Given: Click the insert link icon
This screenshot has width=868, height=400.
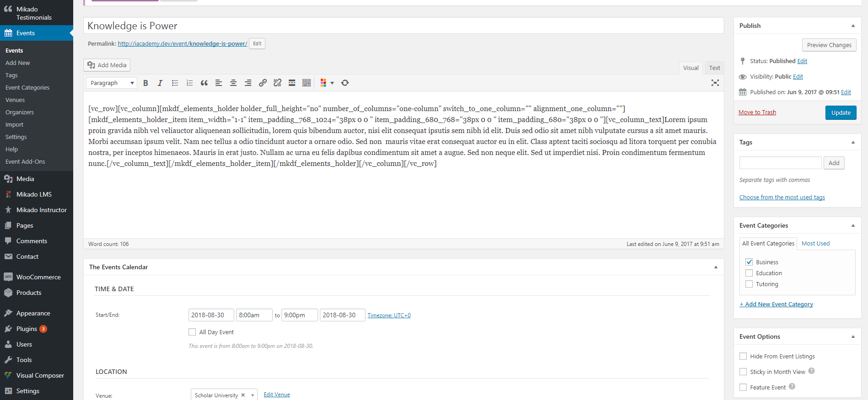Looking at the screenshot, I should pos(263,83).
